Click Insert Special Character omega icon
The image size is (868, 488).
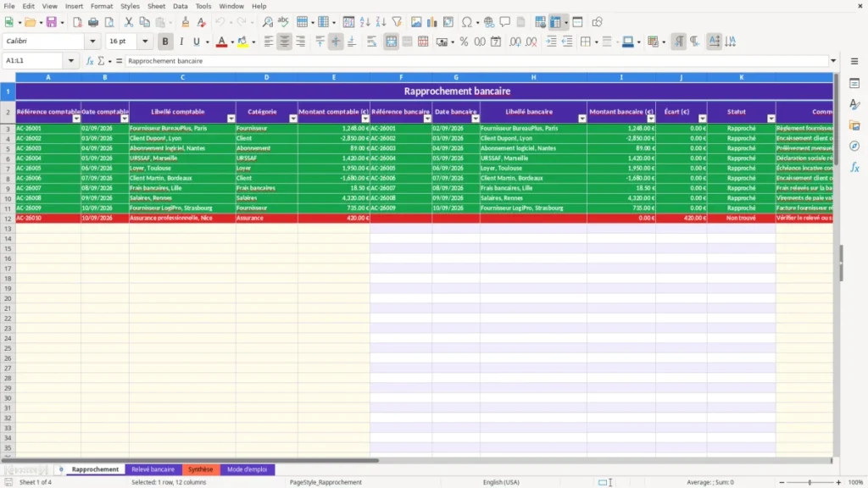(467, 22)
